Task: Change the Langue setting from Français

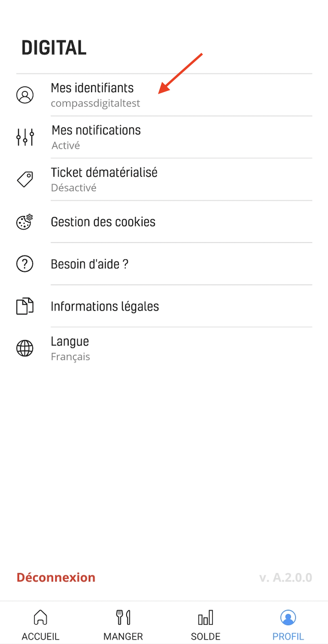Action: [x=164, y=348]
